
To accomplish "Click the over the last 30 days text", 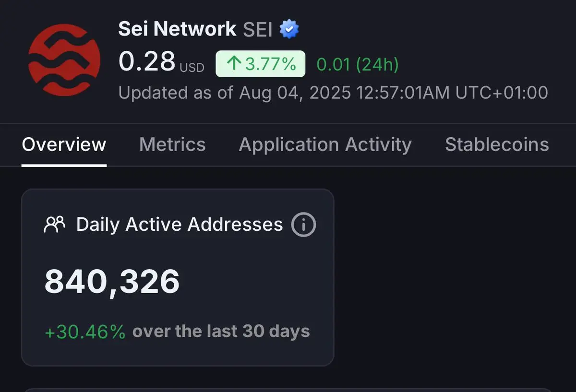I will pyautogui.click(x=221, y=332).
